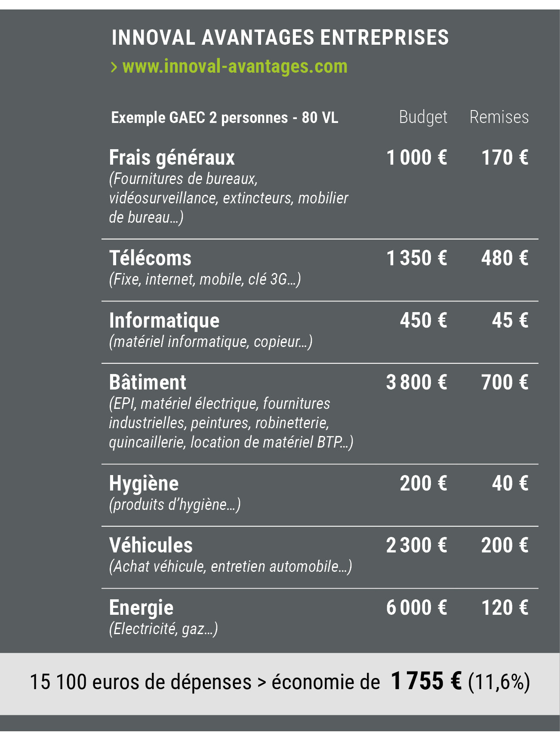
Task: Select the 3 800 € Bâtiment budget amount
Action: (x=416, y=382)
